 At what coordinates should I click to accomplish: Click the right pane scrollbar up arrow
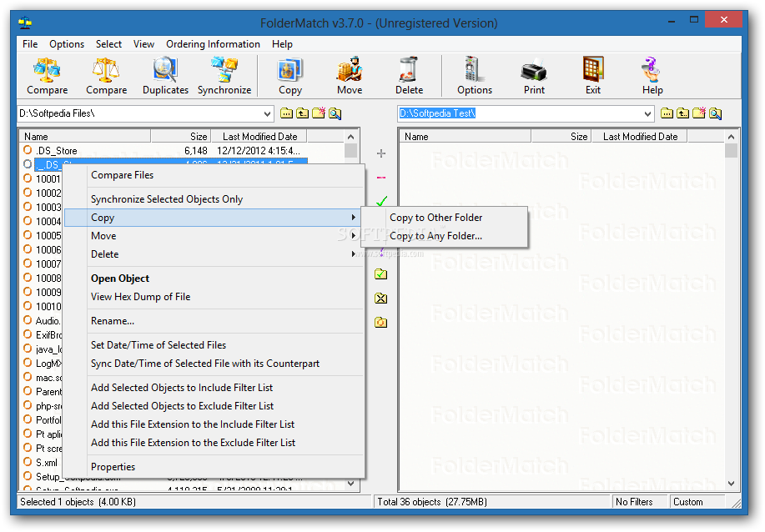(x=731, y=137)
